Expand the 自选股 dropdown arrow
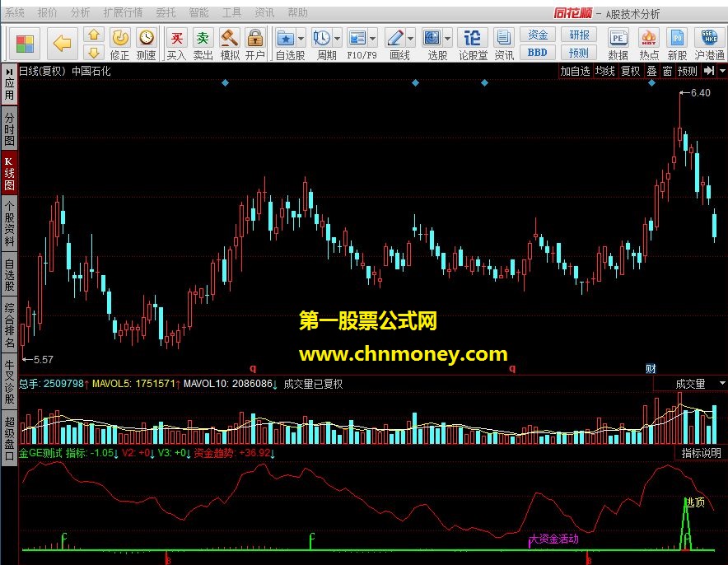 coord(301,38)
